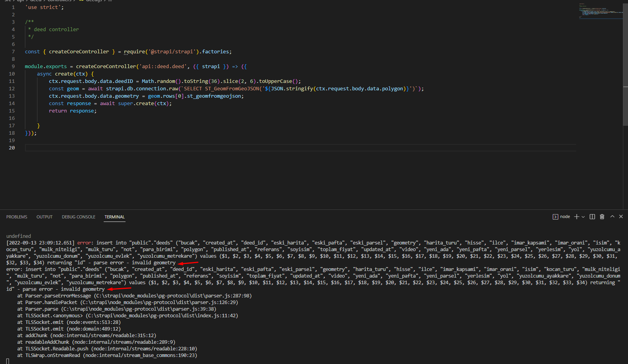Click the terminal timestamp 2022-09-13 23:09:12.651
The height and width of the screenshot is (364, 628).
40,243
